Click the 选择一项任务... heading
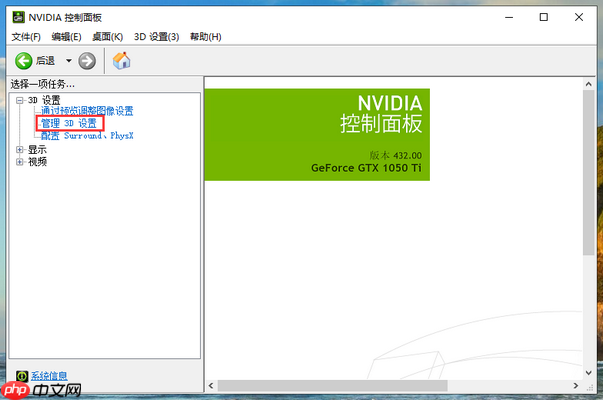Image resolution: width=603 pixels, height=400 pixels. pyautogui.click(x=42, y=84)
